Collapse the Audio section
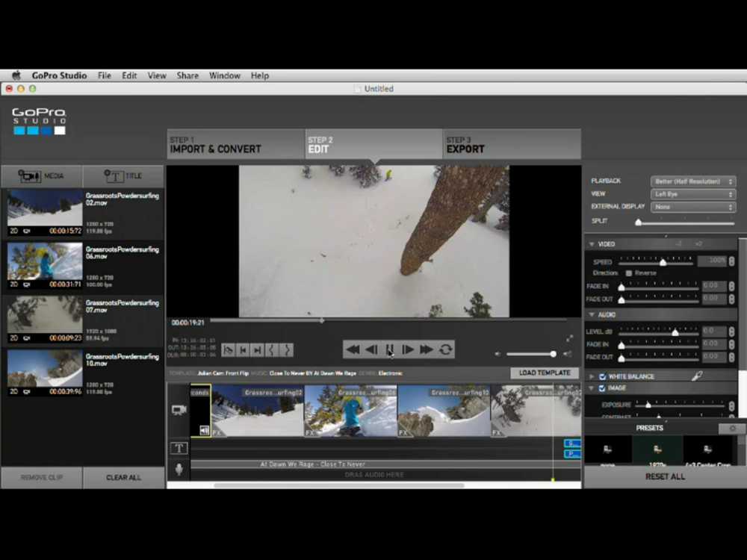This screenshot has height=560, width=747. click(592, 315)
